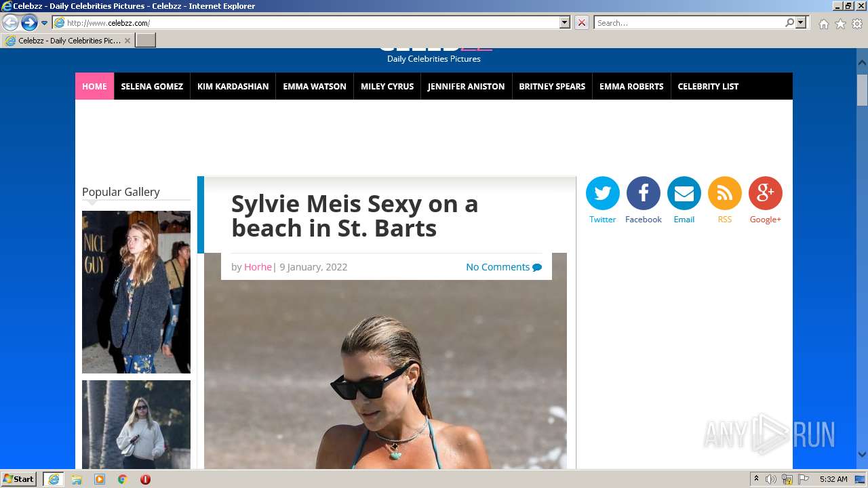This screenshot has height=488, width=868.
Task: Click the Internet Explorer taskbar icon
Action: pyautogui.click(x=54, y=479)
